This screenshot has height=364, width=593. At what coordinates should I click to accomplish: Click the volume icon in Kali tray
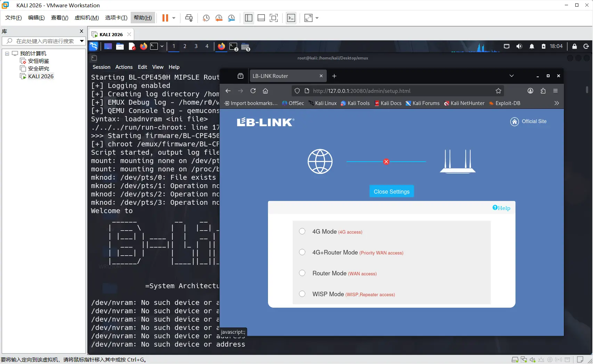click(519, 46)
